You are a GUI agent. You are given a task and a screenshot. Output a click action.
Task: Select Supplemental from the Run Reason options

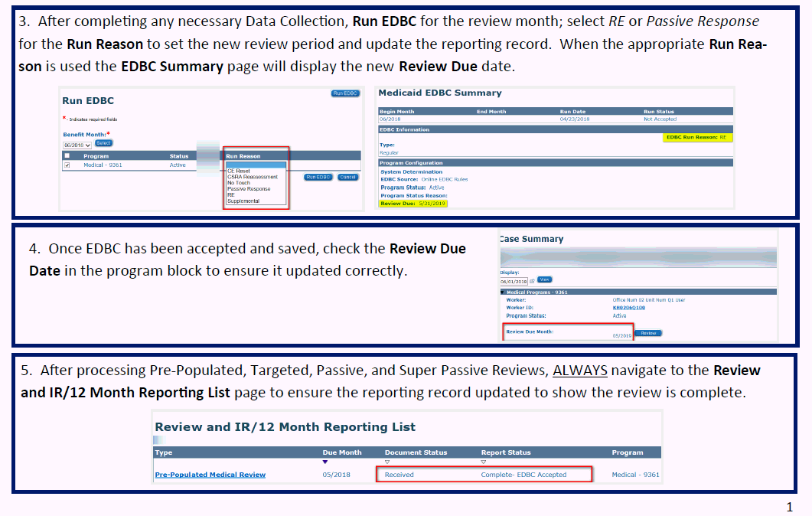[x=243, y=201]
